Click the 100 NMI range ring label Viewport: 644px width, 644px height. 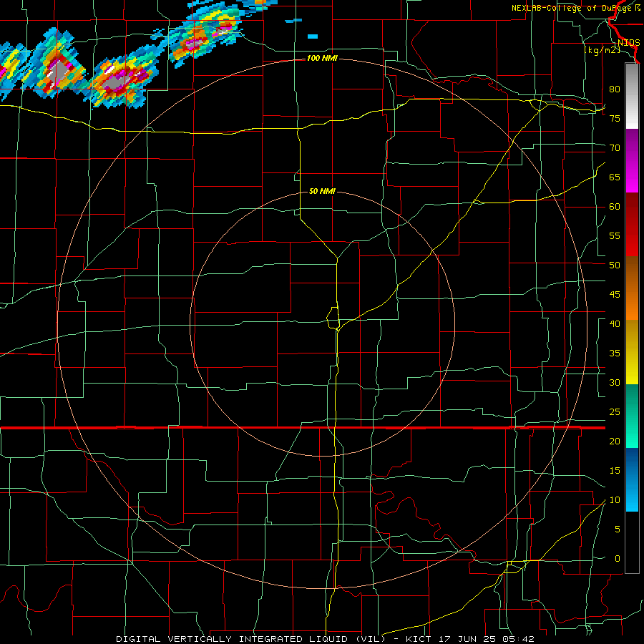(x=322, y=59)
